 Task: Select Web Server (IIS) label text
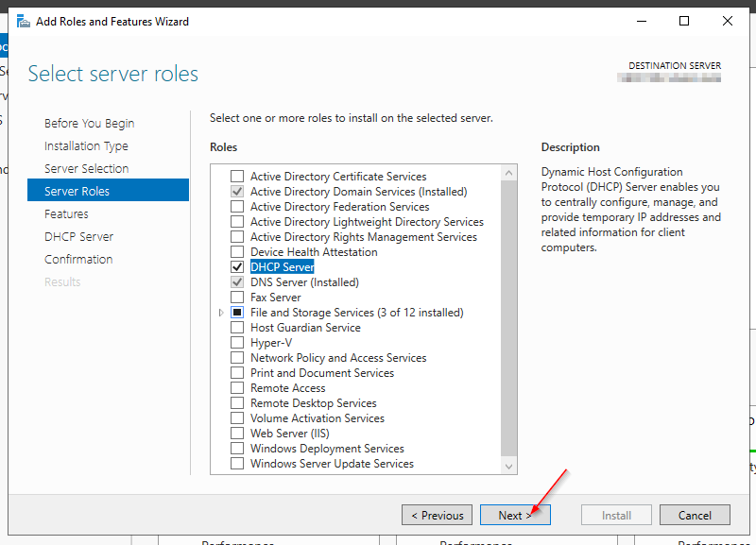(290, 434)
